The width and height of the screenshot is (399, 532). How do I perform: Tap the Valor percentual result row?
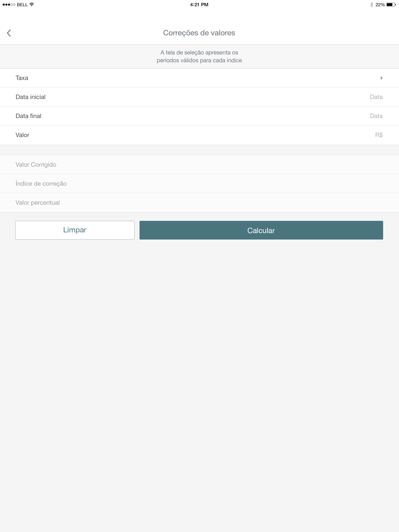199,203
